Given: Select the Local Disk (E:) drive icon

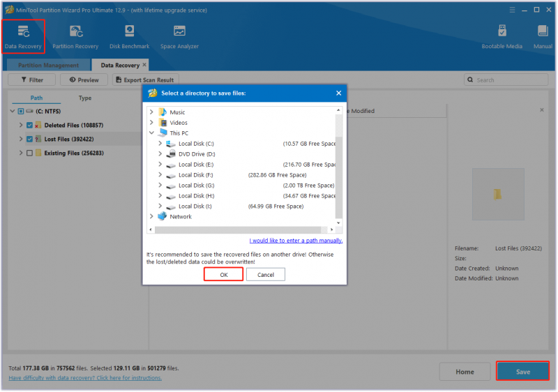Looking at the screenshot, I should (x=171, y=165).
